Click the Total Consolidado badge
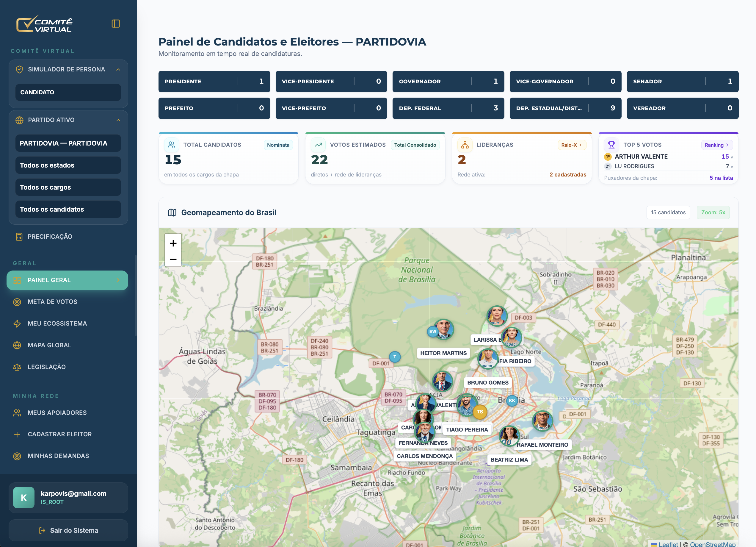Viewport: 756px width, 547px height. pyautogui.click(x=415, y=145)
